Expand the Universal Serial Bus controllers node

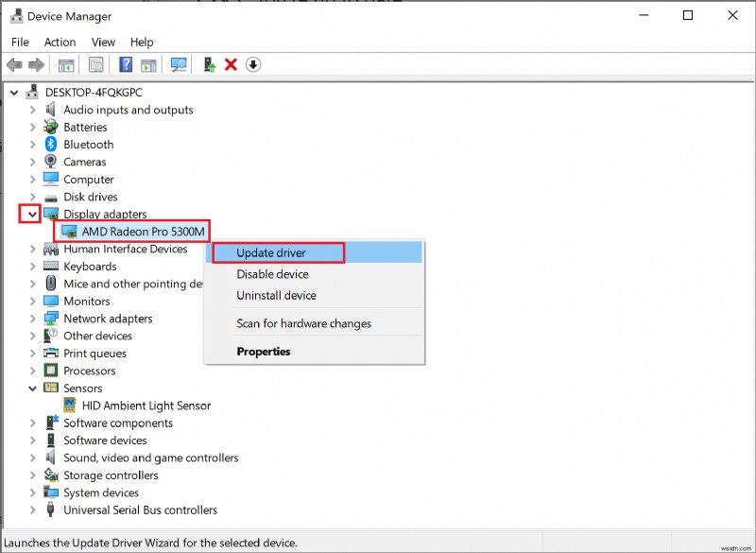(x=33, y=510)
